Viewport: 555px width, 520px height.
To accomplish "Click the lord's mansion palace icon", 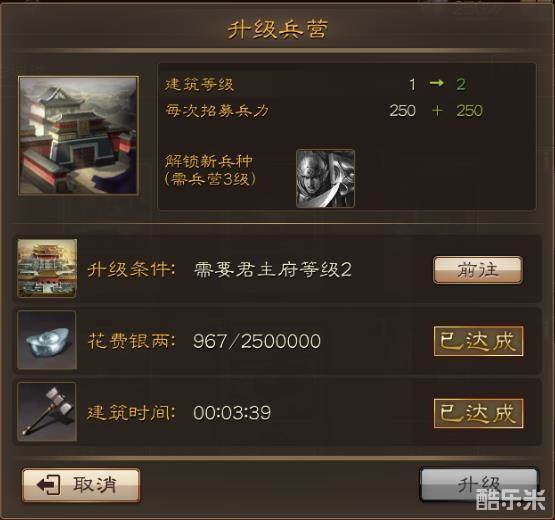I will (x=47, y=268).
